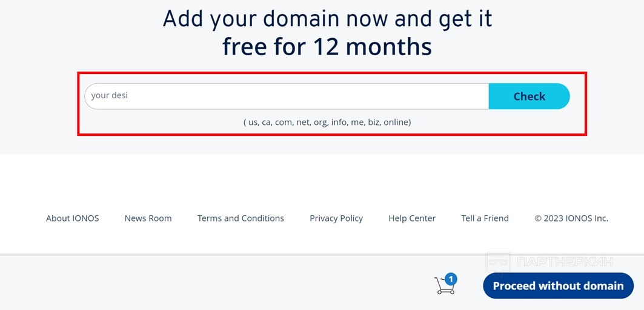Click the ПАРТНЕРКИН watermark text
The height and width of the screenshot is (310, 644).
[x=565, y=263]
